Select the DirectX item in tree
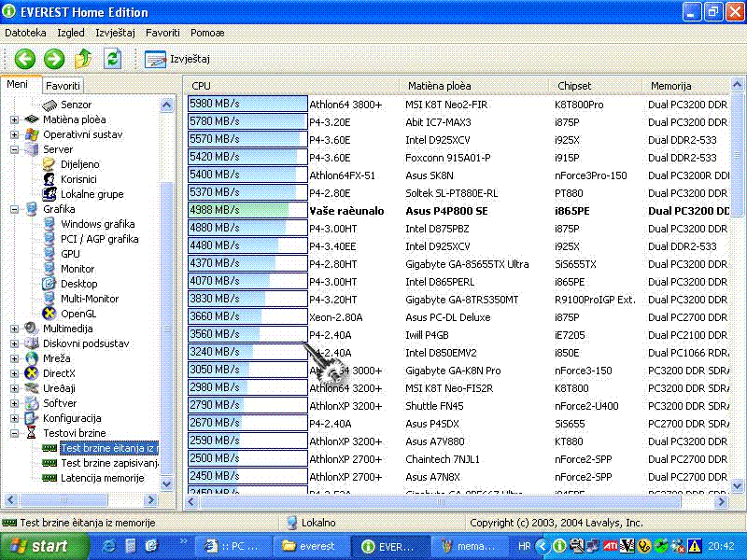 point(59,373)
